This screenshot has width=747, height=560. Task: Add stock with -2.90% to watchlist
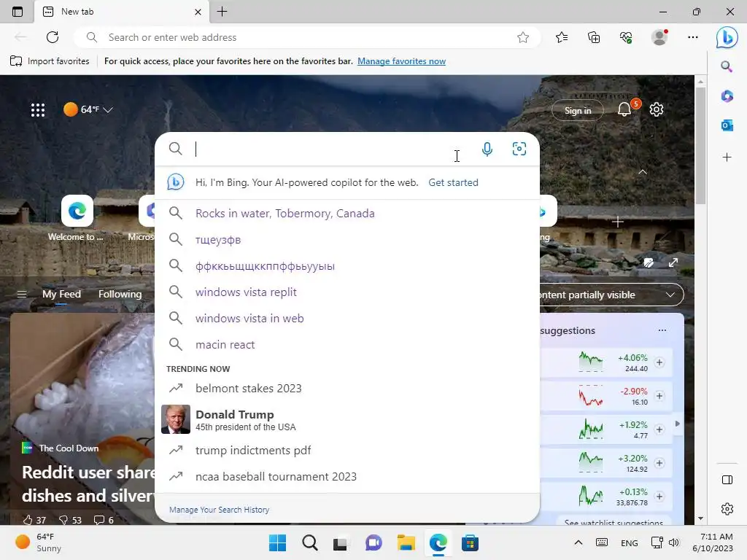pos(659,396)
